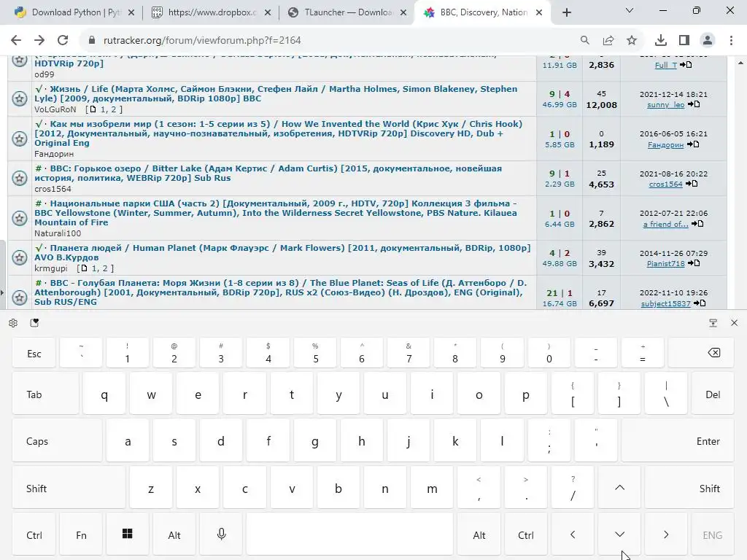
Task: Click the rutracker.org address bar
Action: (x=333, y=41)
